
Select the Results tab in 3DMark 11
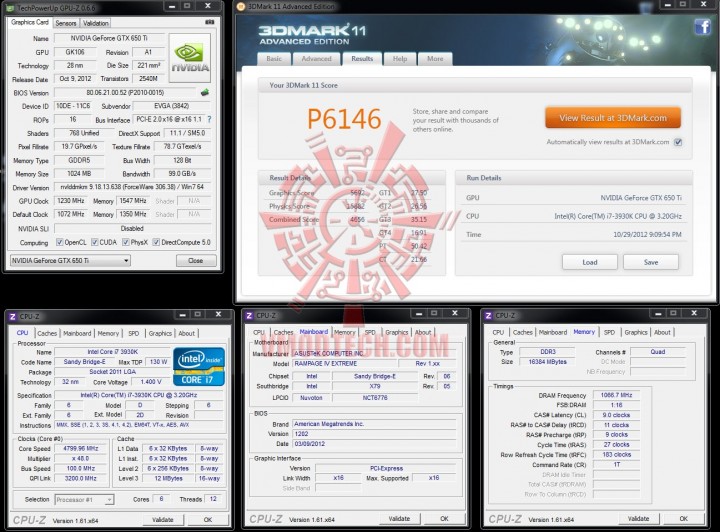362,59
